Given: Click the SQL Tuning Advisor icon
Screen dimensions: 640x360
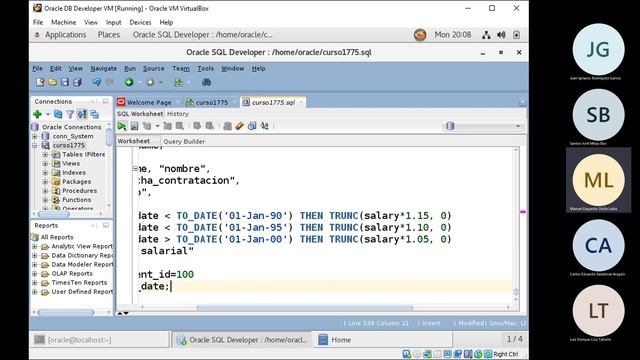Looking at the screenshot, I should 180,126.
